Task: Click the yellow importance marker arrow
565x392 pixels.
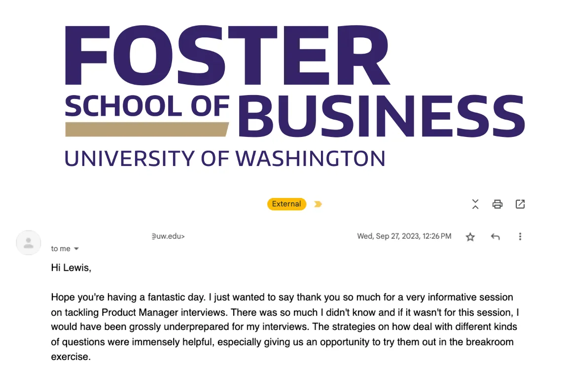Action: [x=318, y=204]
